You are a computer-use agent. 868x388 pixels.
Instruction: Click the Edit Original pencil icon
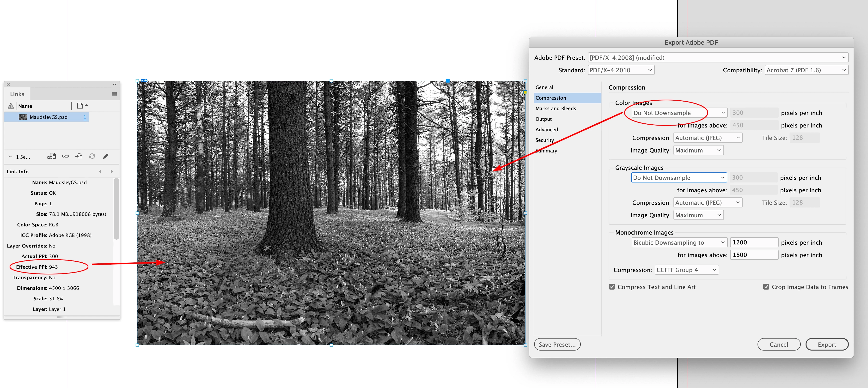(106, 156)
